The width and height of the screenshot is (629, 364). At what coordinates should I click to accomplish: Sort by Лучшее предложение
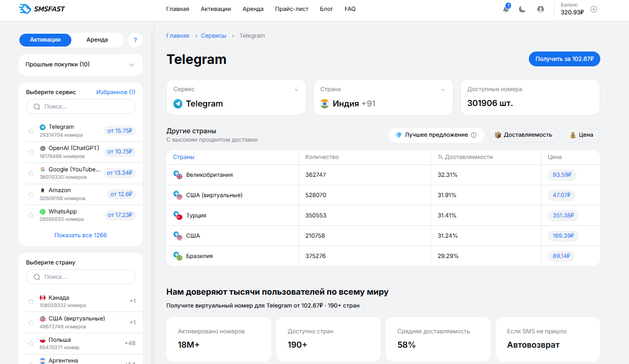436,135
